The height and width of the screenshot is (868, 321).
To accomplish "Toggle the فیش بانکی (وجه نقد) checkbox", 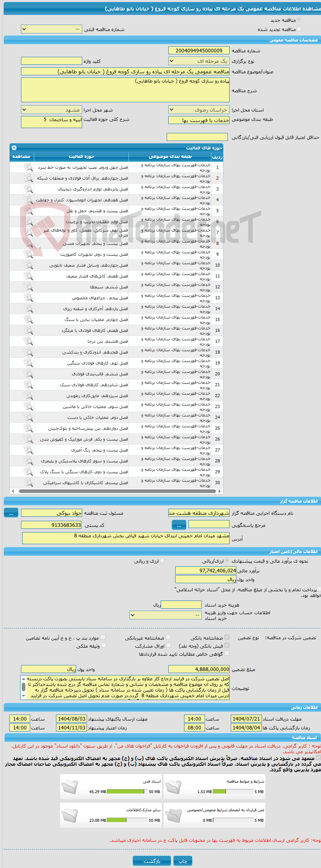I will click(227, 645).
